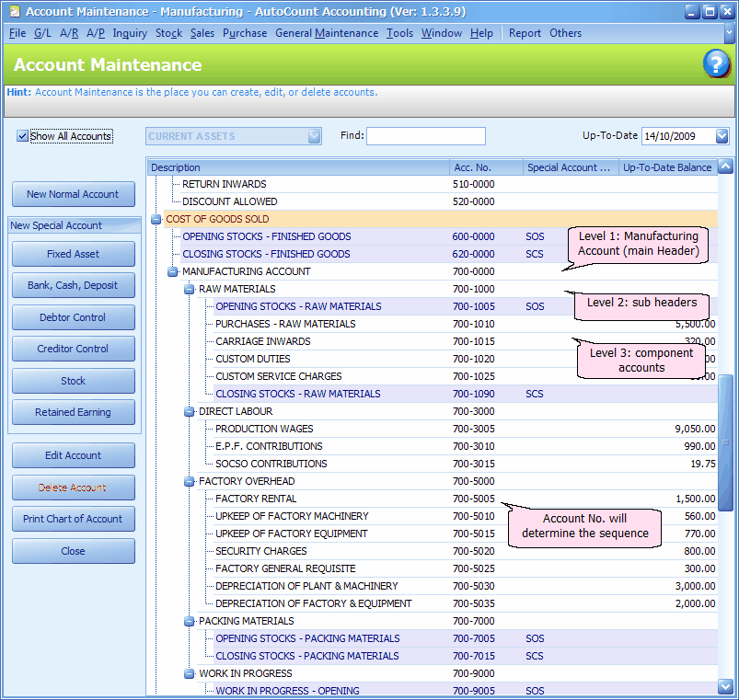Screen dimensions: 739x700
Task: Open the General Maintenance menu
Action: point(327,33)
